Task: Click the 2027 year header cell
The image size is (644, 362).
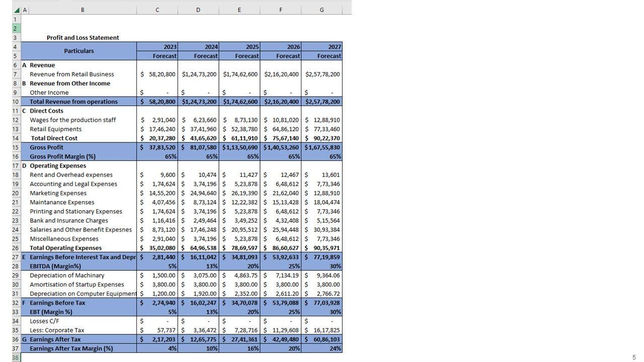Action: tap(321, 47)
